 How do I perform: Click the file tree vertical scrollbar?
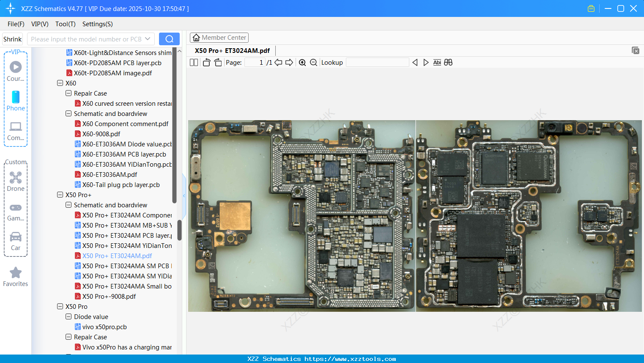tap(179, 230)
